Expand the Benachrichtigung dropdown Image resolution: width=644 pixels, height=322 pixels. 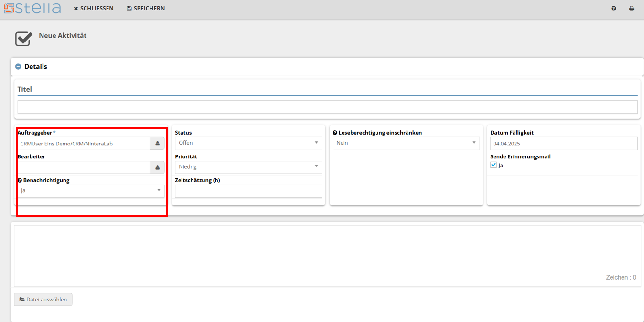(x=91, y=191)
